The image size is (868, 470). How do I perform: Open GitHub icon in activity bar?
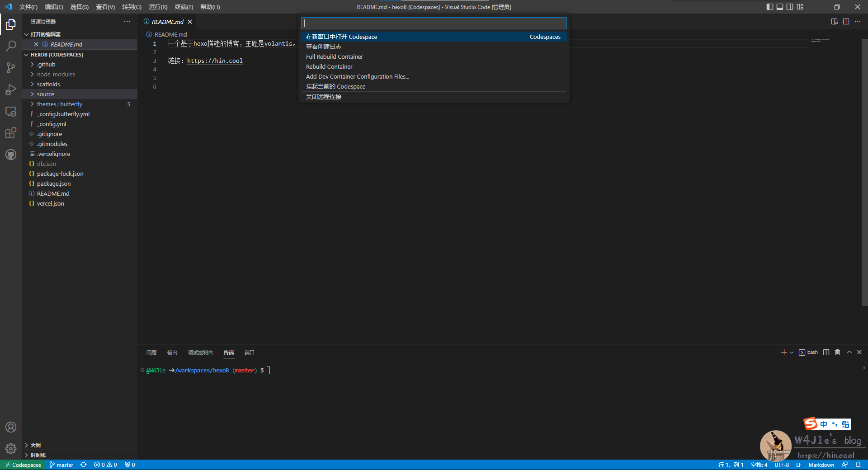point(11,155)
